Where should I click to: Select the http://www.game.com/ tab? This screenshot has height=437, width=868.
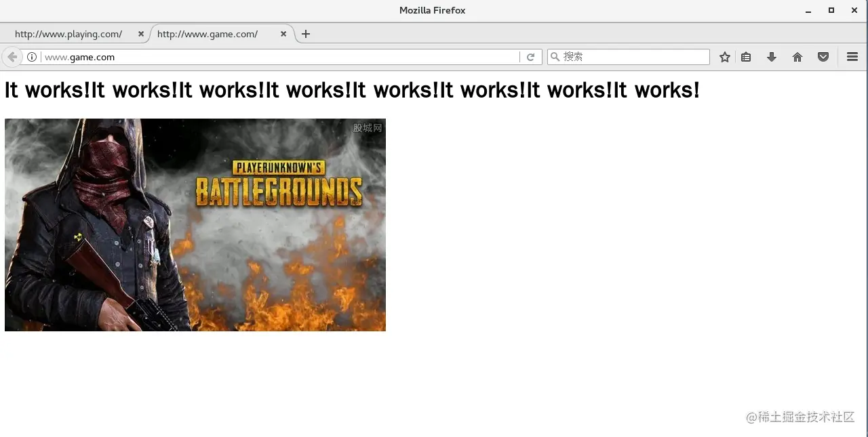222,34
